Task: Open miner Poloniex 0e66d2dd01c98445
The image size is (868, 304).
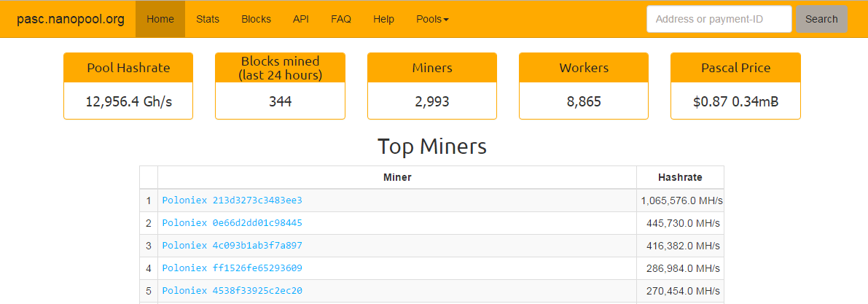Action: (232, 223)
